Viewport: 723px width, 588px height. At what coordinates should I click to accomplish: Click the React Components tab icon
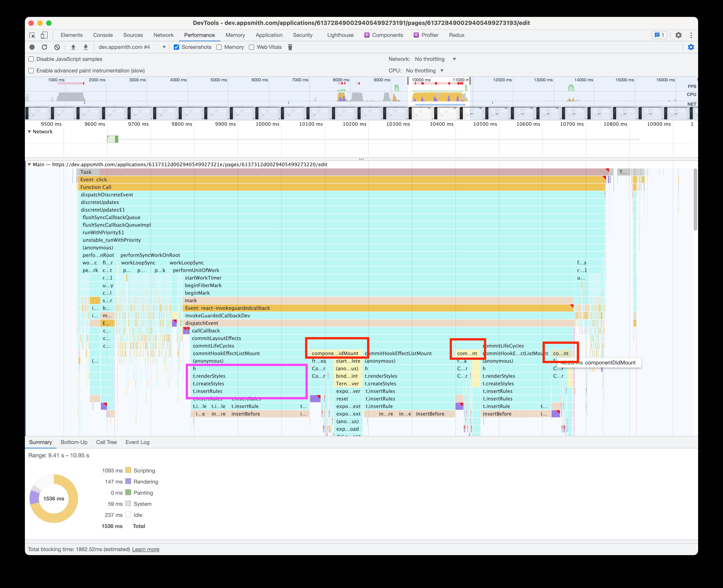[x=367, y=35]
